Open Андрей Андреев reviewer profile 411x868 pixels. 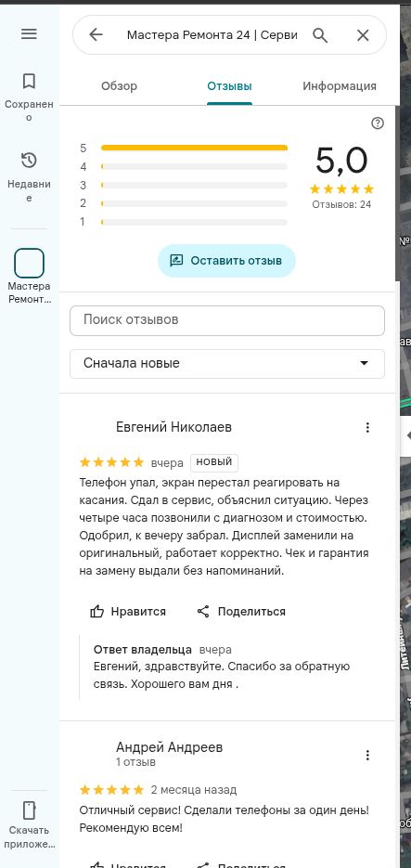click(169, 747)
